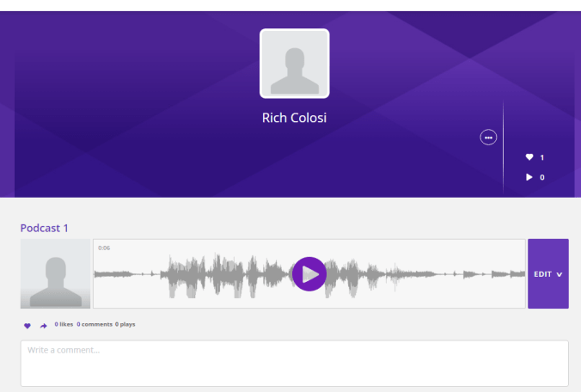
Task: Click the banner likes number 1
Action: click(542, 157)
